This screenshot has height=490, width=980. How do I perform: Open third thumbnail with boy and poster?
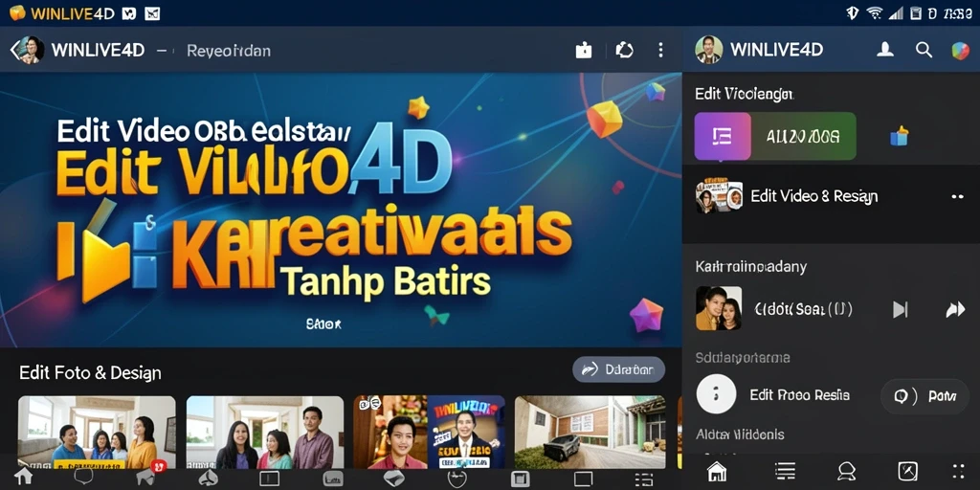[x=429, y=432]
